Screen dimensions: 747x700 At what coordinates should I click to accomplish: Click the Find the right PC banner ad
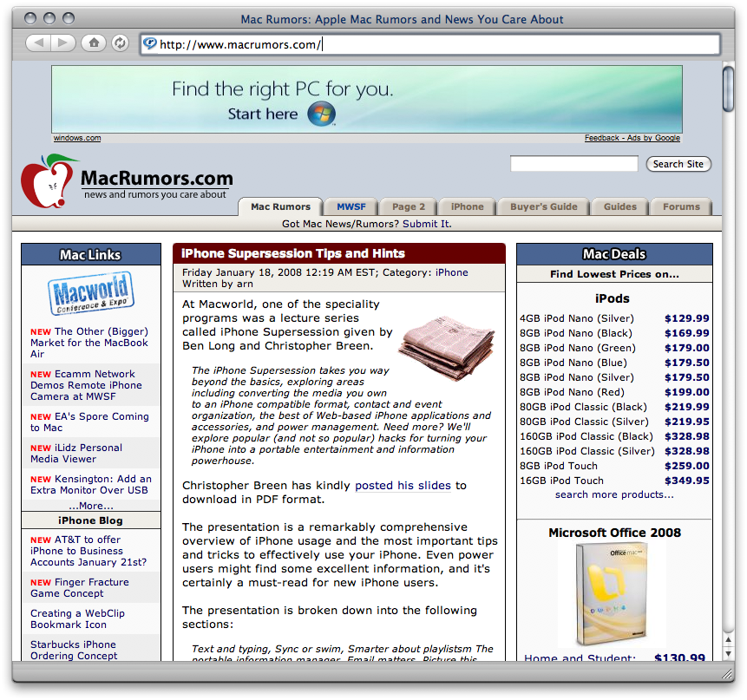[367, 99]
